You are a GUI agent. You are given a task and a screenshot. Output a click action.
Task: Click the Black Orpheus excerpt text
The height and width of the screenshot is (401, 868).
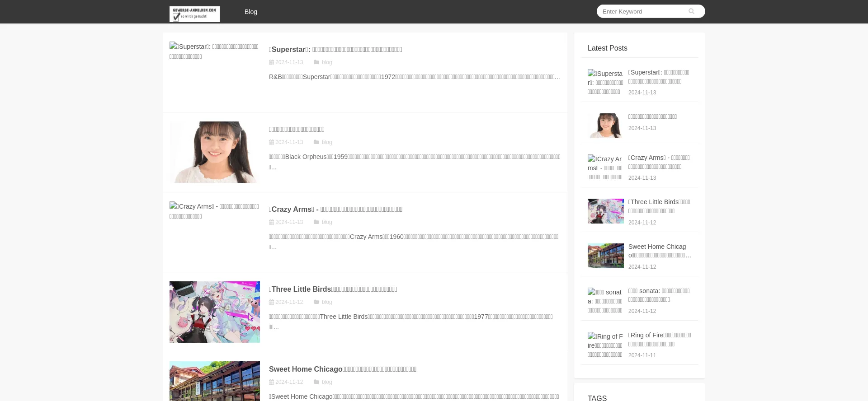click(415, 162)
